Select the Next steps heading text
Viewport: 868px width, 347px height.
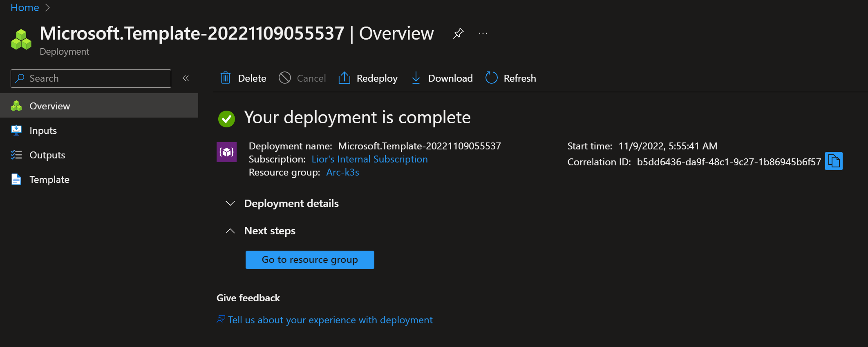[270, 231]
